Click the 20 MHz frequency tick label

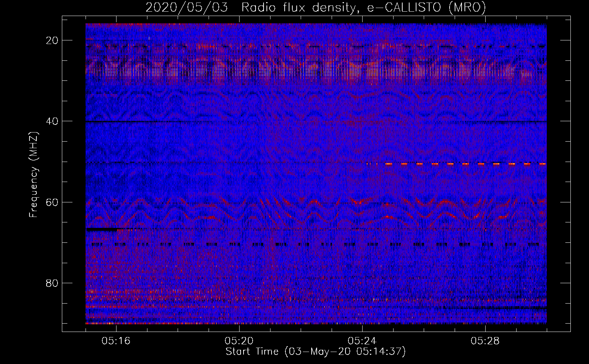pos(52,40)
